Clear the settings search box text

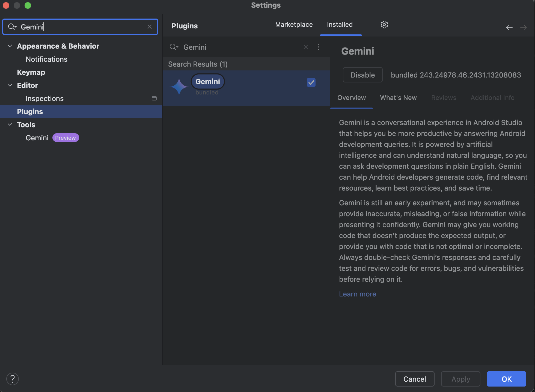150,27
